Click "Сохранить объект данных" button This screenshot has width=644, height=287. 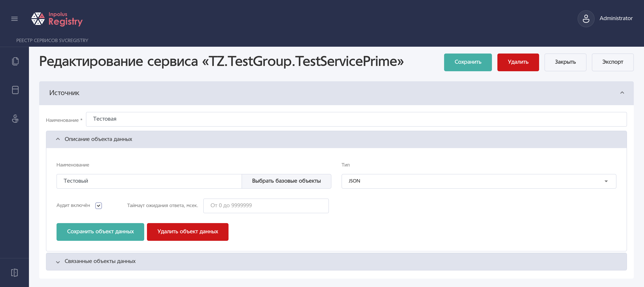pos(100,232)
